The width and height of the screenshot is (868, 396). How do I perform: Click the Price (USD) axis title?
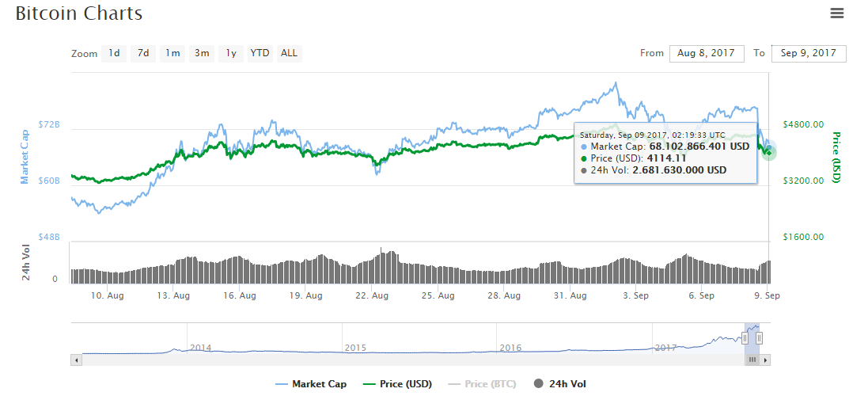pyautogui.click(x=836, y=157)
